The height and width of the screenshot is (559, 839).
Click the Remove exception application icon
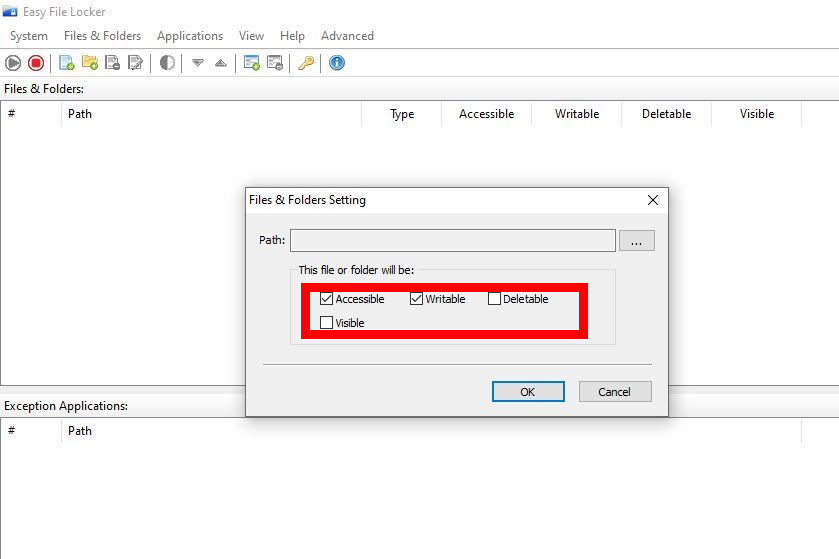(x=275, y=63)
